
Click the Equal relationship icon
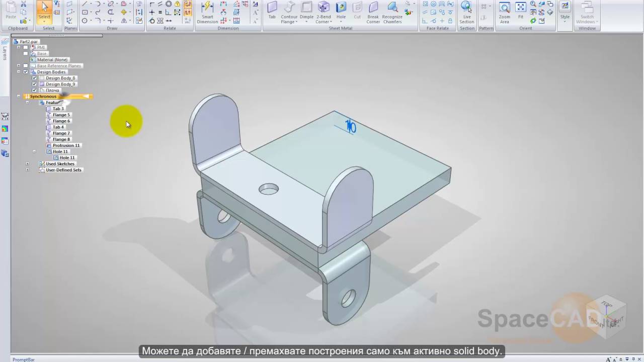point(160,12)
